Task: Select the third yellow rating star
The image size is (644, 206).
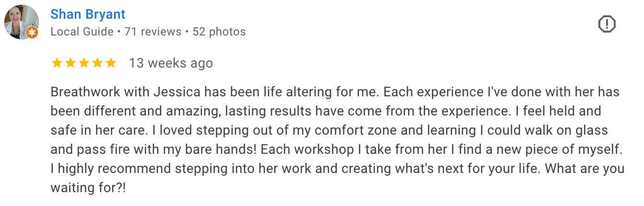Action: tap(84, 63)
